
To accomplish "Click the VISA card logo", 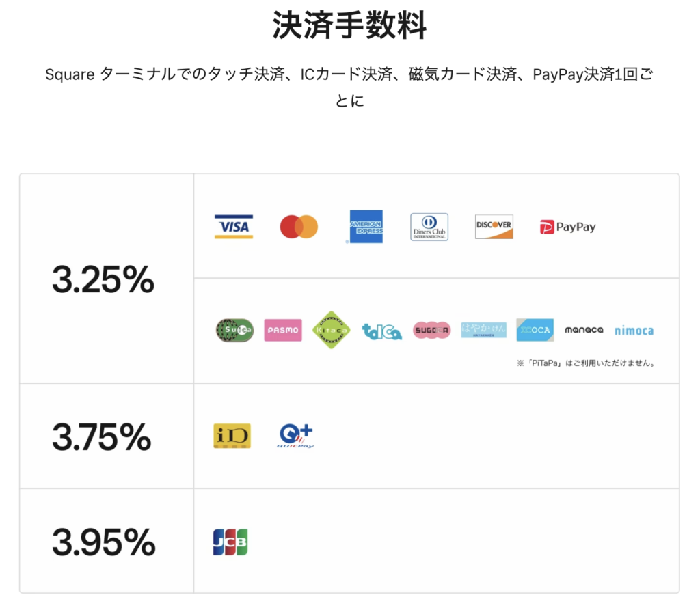I will pos(234,227).
